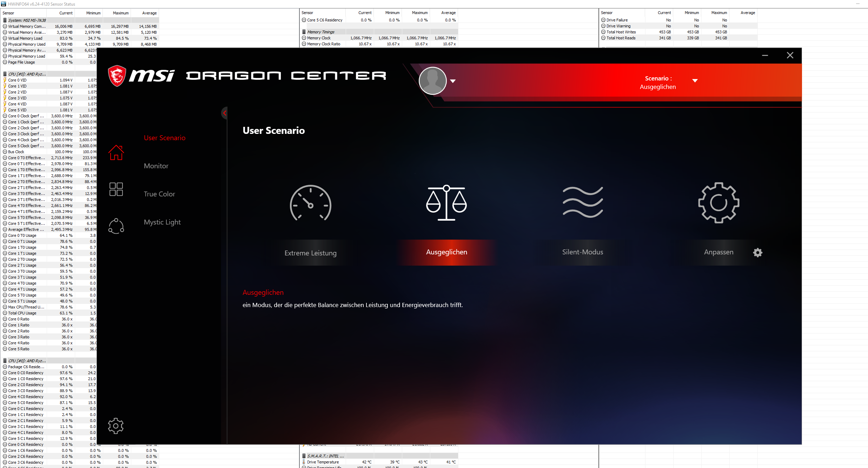This screenshot has height=468, width=868.
Task: Select the Core 0 C0 Residency row
Action: pyautogui.click(x=49, y=373)
